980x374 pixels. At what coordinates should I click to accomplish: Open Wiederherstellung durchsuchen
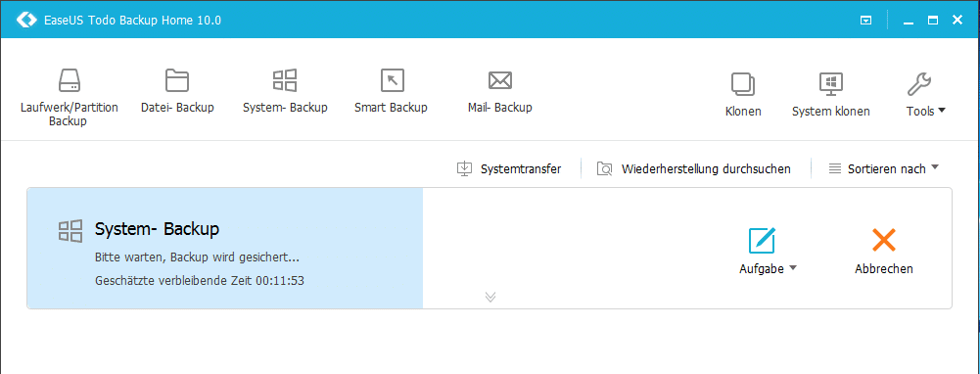point(693,168)
